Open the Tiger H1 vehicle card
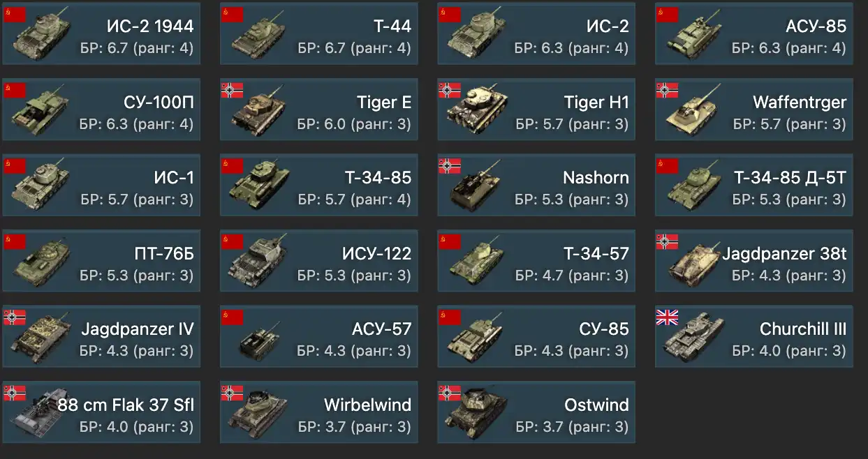Image resolution: width=868 pixels, height=459 pixels. tap(536, 109)
